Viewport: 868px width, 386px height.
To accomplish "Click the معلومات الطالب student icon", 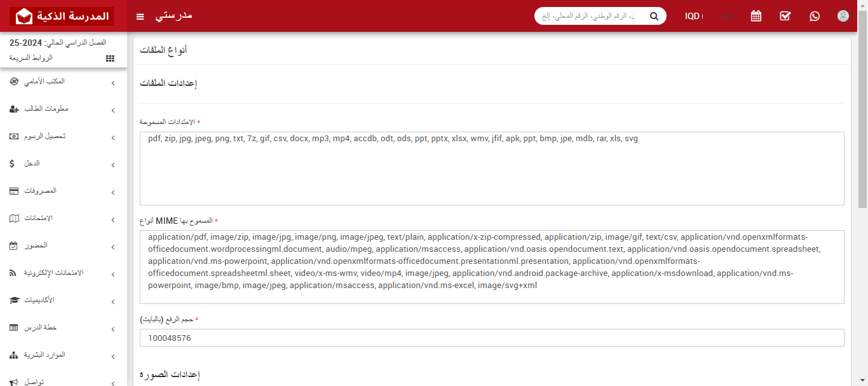I will pos(14,109).
